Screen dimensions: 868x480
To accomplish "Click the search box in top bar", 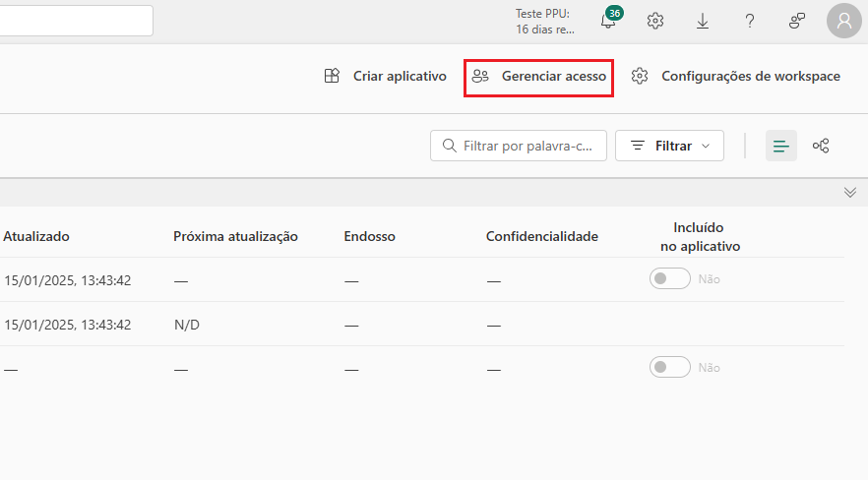I will pyautogui.click(x=77, y=21).
